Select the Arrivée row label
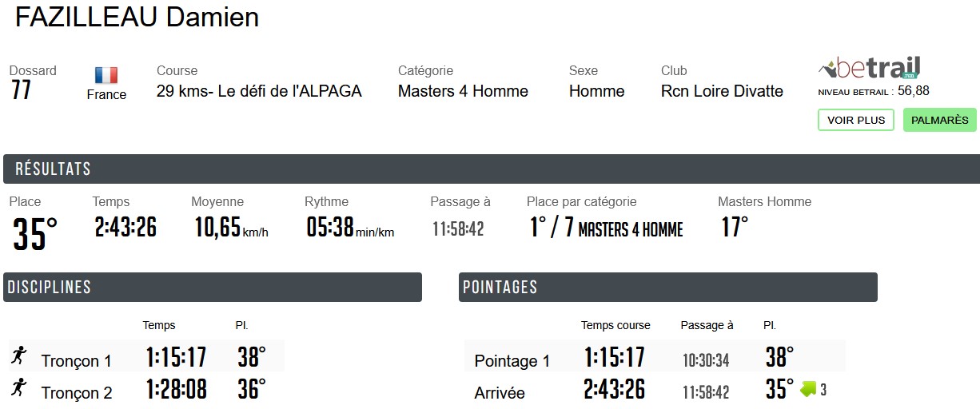Screen dimensions: 980x409 (500, 393)
